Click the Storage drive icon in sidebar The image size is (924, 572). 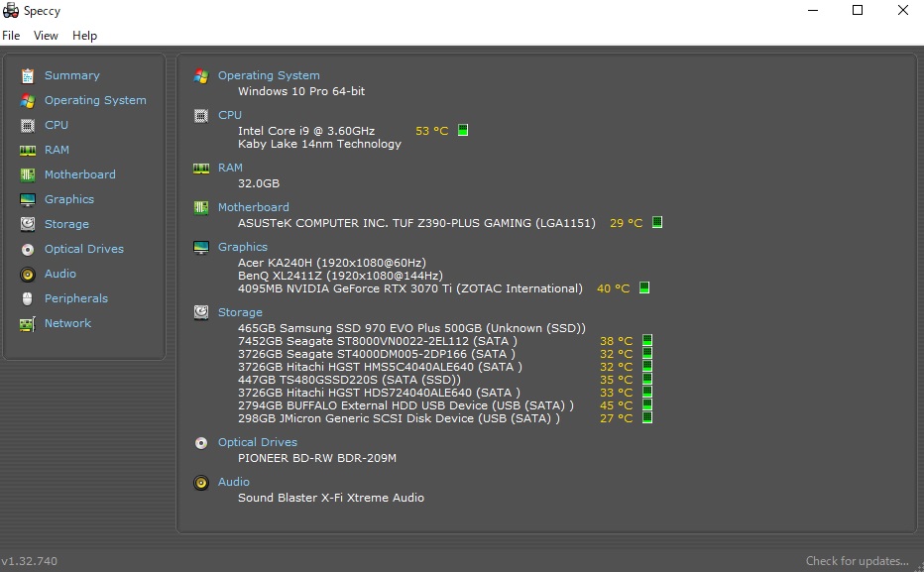[28, 224]
